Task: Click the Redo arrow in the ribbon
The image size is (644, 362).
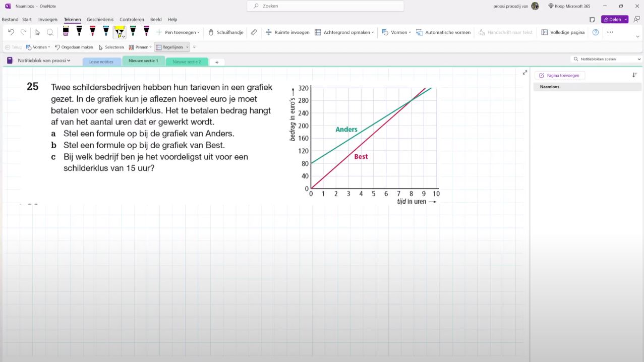Action: click(x=23, y=32)
